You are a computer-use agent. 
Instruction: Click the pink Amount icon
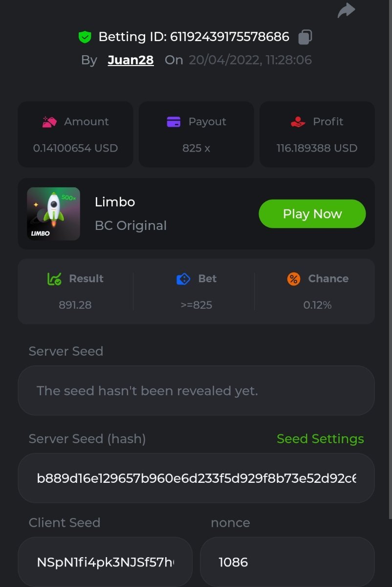tap(49, 122)
